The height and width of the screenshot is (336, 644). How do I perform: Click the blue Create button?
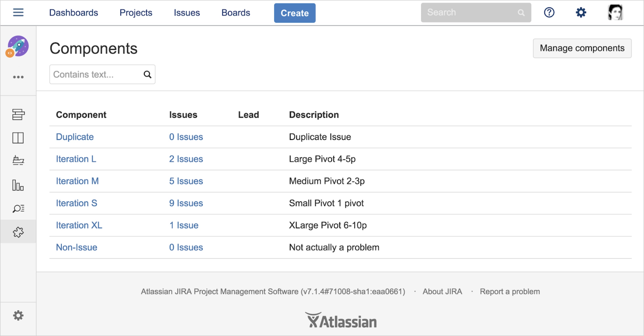(294, 13)
